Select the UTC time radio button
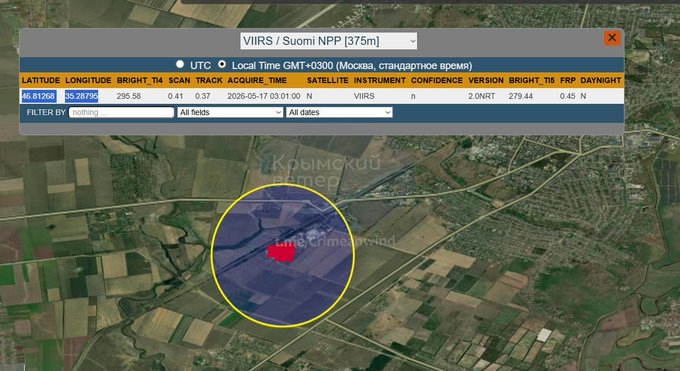The width and height of the screenshot is (680, 371). pos(180,64)
